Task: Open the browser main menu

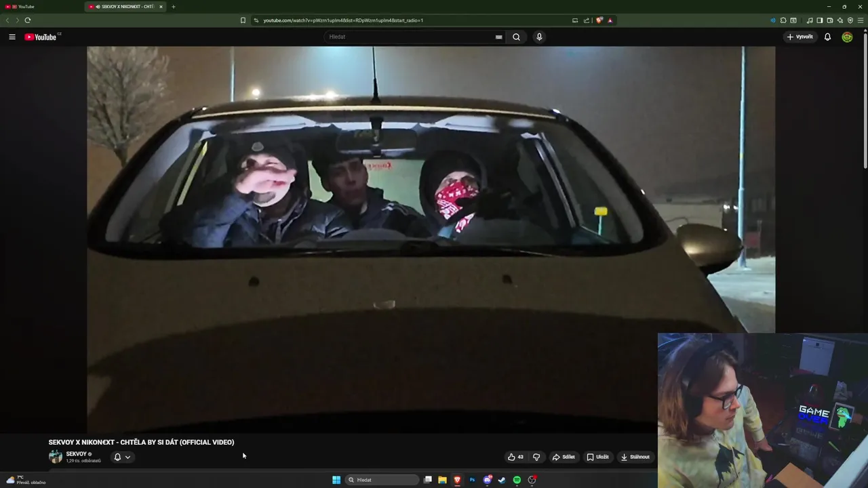Action: click(861, 20)
